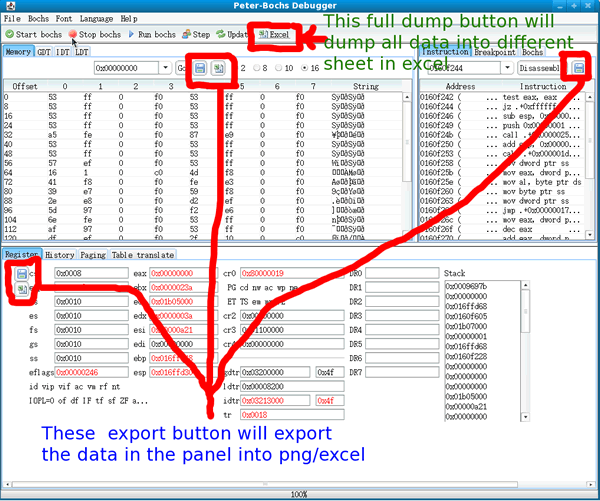Click the Stop bochs toolbar button
The width and height of the screenshot is (600, 501).
(95, 34)
